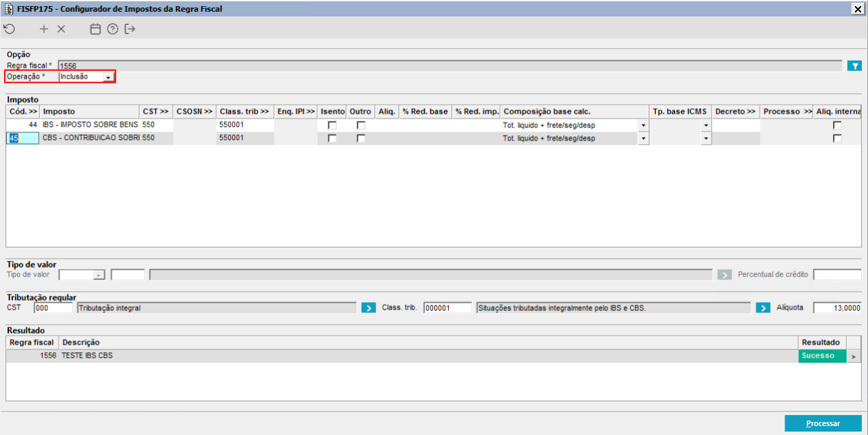Click the Decreto >> column header
Viewport: 868px width, 435px height.
coord(736,111)
